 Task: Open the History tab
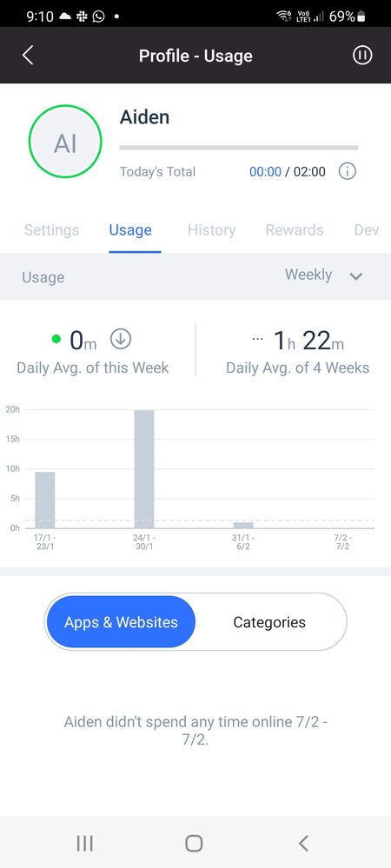(x=211, y=229)
